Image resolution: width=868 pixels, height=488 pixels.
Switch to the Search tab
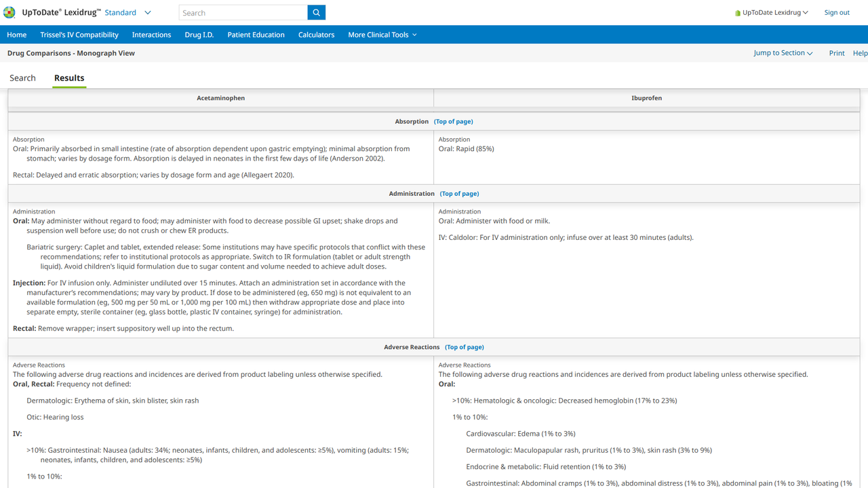point(22,78)
